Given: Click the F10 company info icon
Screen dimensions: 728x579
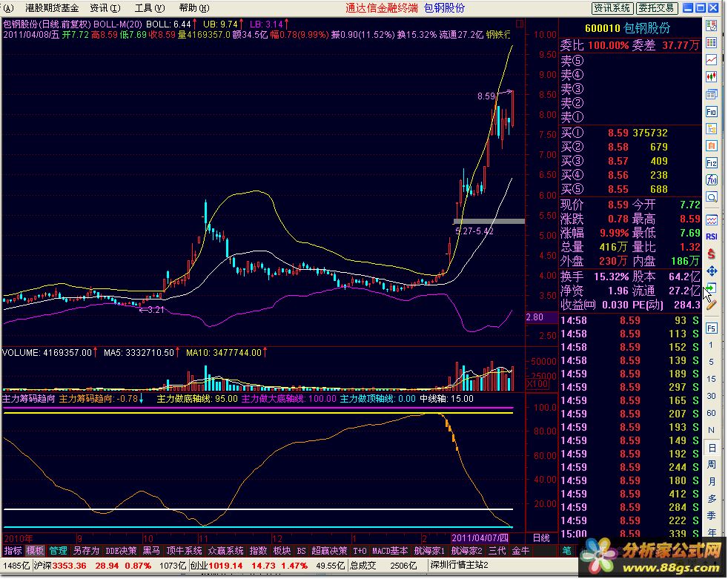Looking at the screenshot, I should [711, 111].
